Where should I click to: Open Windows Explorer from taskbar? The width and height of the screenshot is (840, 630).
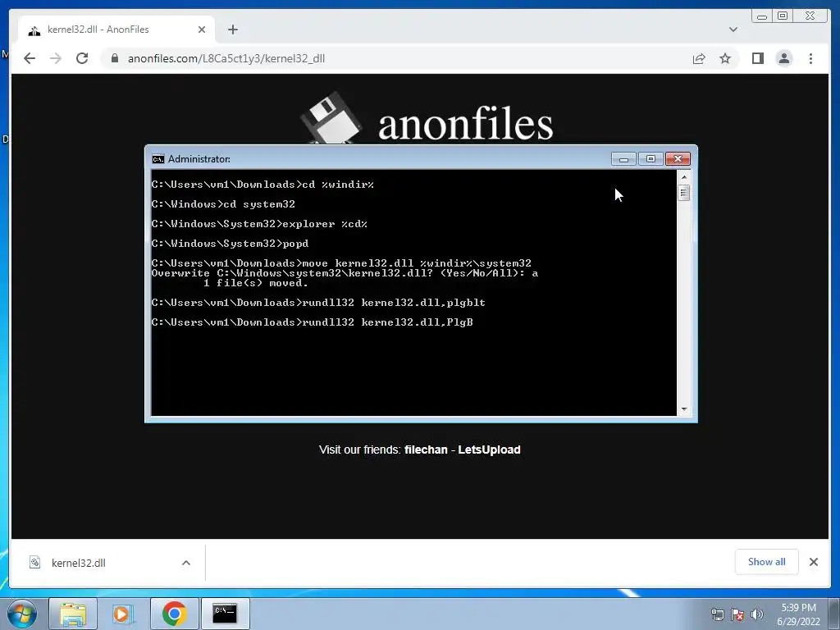click(x=73, y=614)
